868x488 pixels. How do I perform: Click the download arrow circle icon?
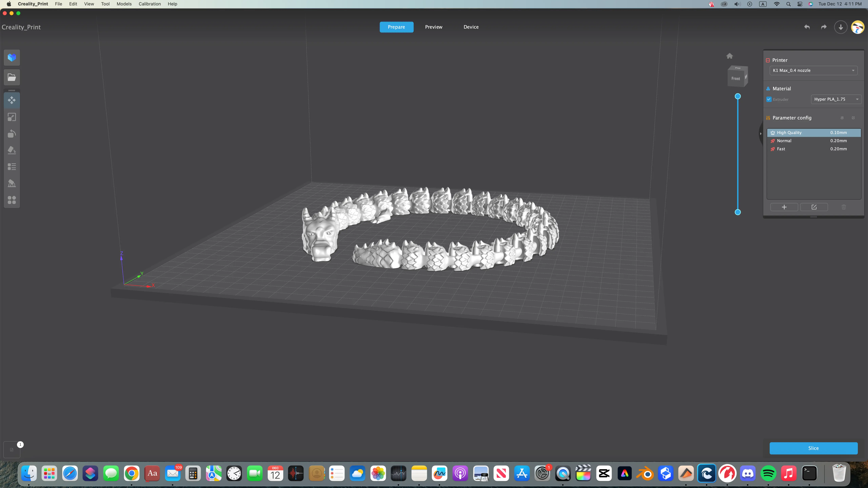pos(840,27)
